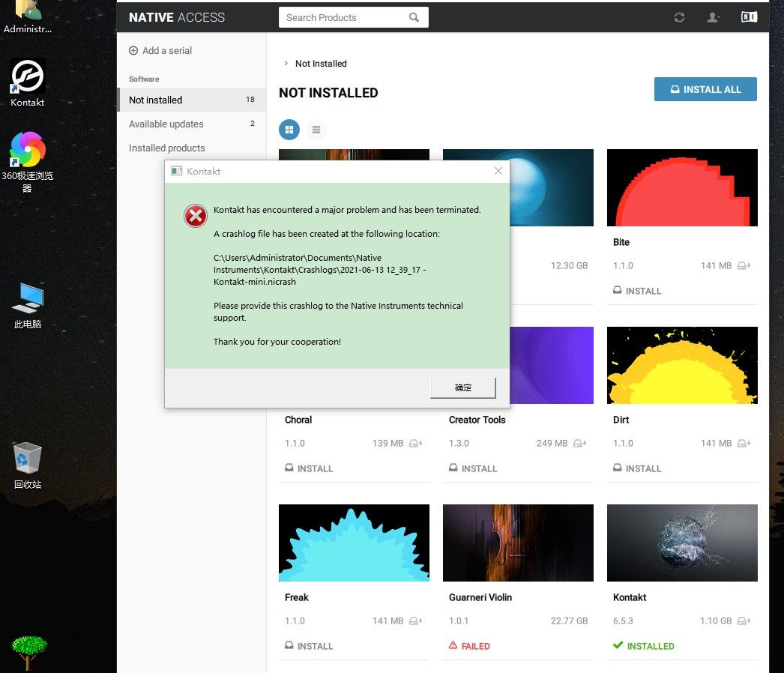Select Not installed in sidebar

point(155,100)
